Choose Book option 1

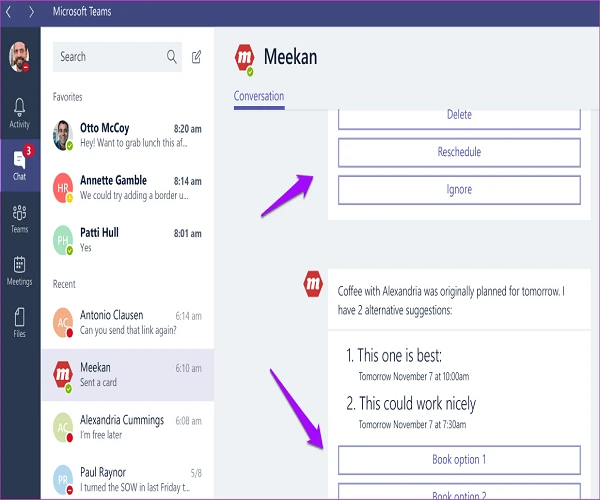(459, 460)
